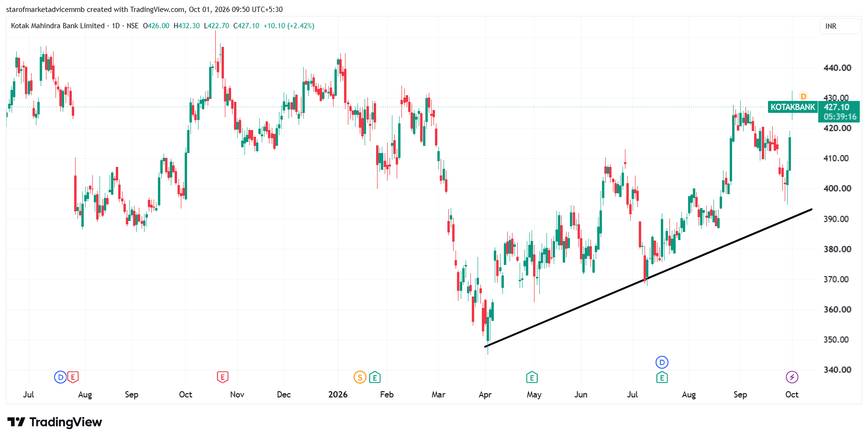Click the L422.70 low value
The height and width of the screenshot is (440, 868).
[216, 26]
